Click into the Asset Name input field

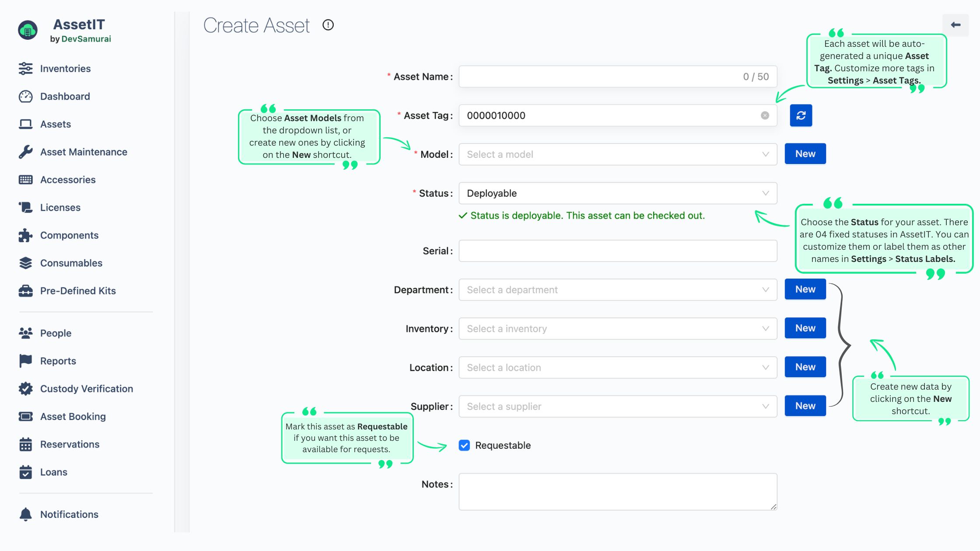599,77
